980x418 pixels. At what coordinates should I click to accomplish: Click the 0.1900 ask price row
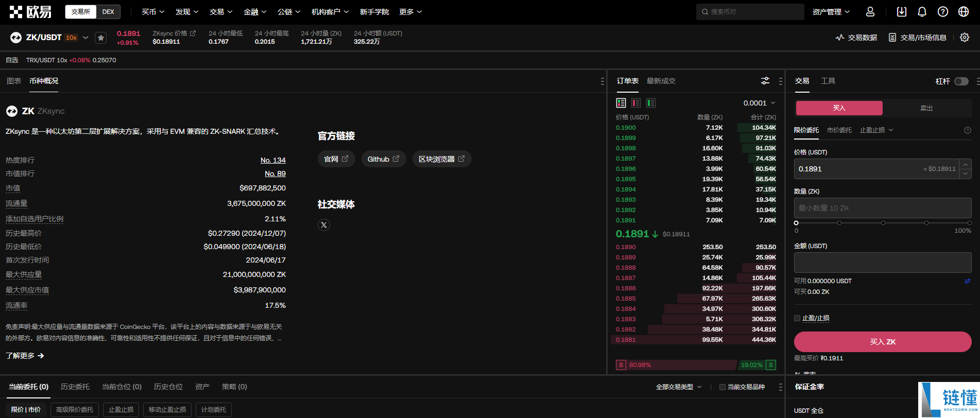click(696, 128)
